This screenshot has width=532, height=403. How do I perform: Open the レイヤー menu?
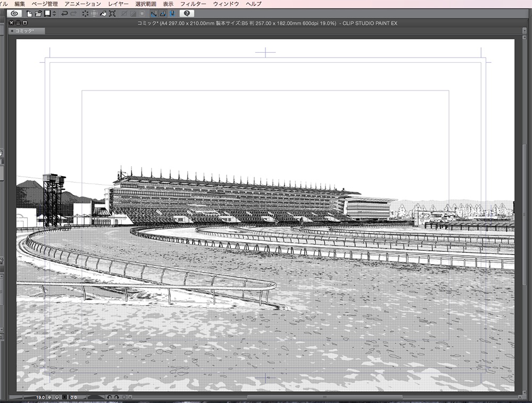point(118,3)
